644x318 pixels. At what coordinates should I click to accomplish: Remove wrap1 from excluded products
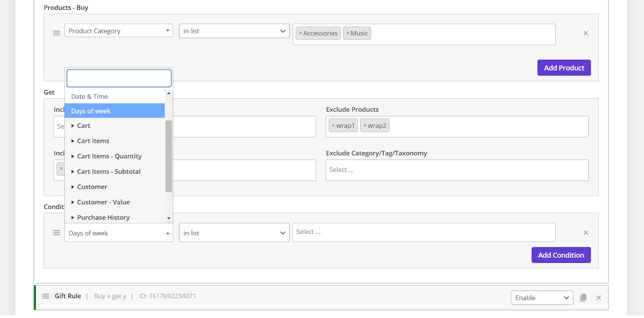(x=333, y=126)
